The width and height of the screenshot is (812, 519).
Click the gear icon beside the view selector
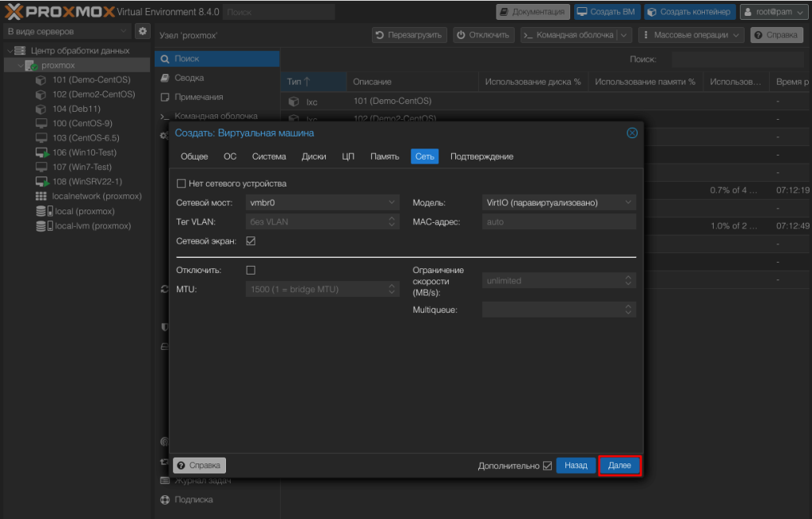coord(143,31)
